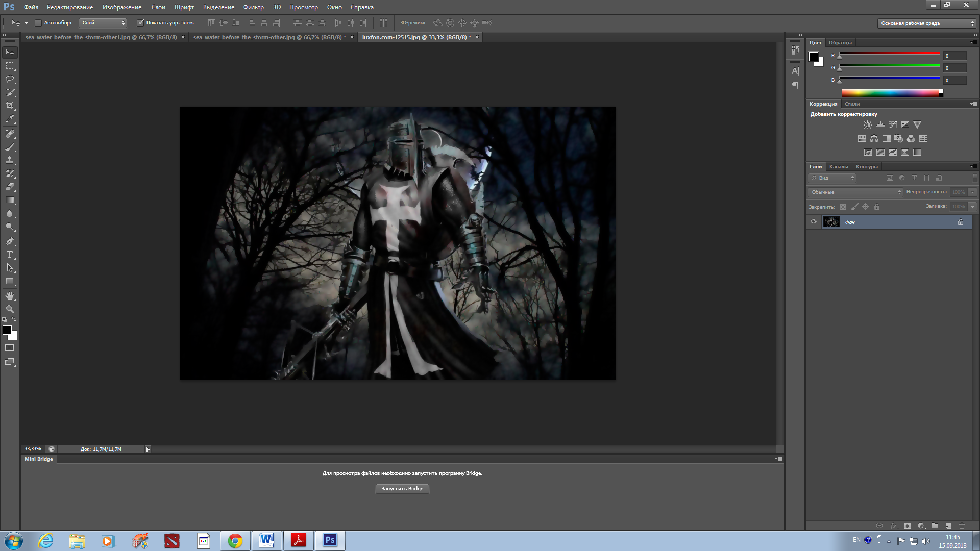Add layer mask icon

pyautogui.click(x=907, y=526)
